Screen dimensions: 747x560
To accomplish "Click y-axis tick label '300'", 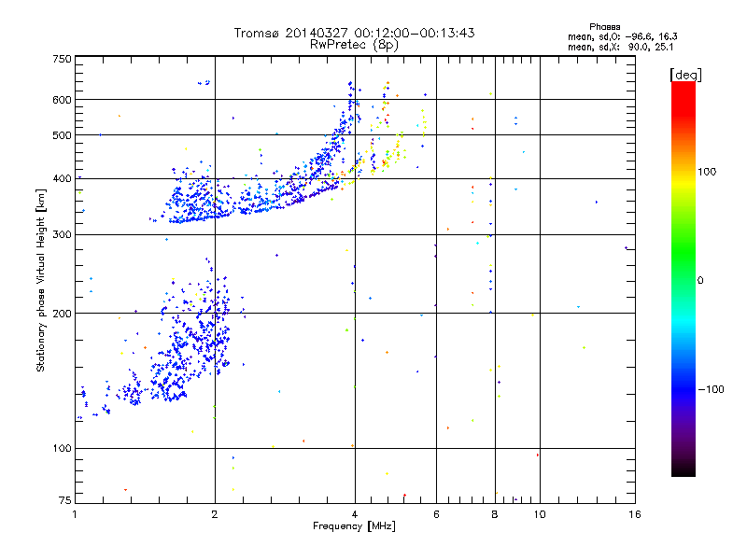I will point(62,235).
